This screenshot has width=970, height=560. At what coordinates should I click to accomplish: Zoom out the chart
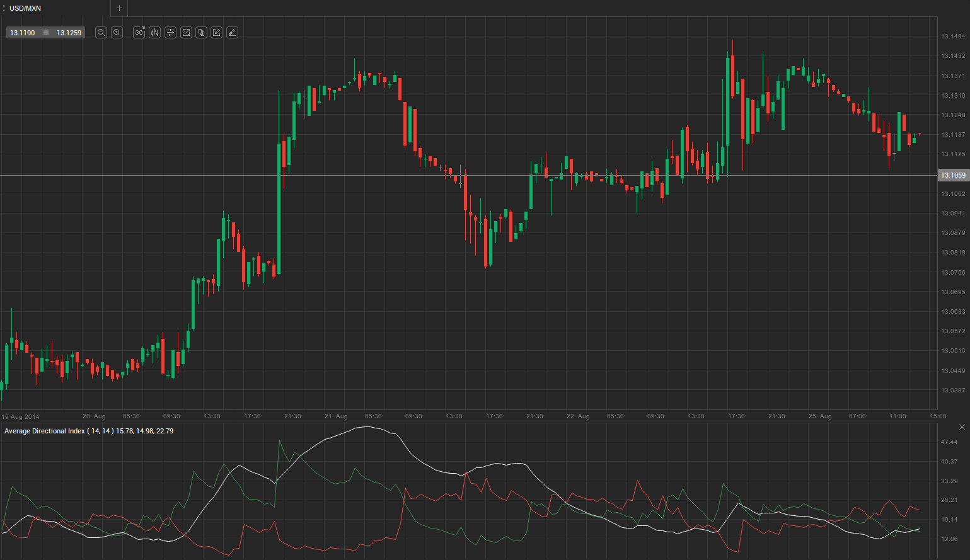click(101, 33)
